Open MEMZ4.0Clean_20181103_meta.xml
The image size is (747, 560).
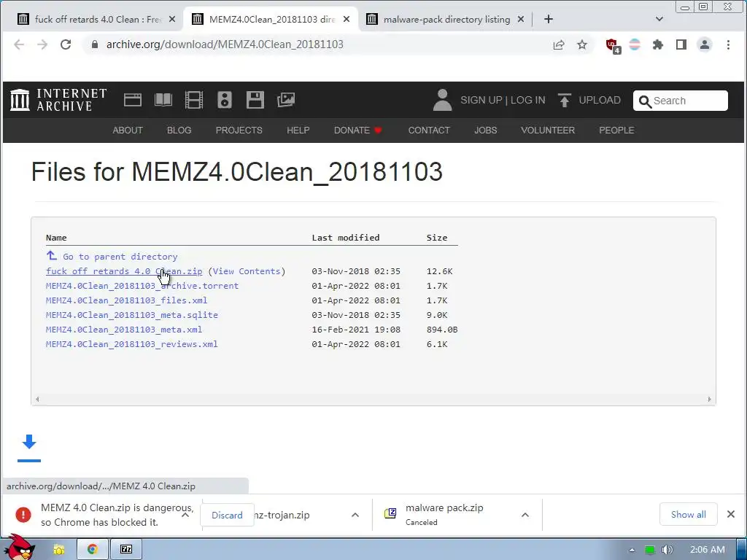pyautogui.click(x=124, y=330)
